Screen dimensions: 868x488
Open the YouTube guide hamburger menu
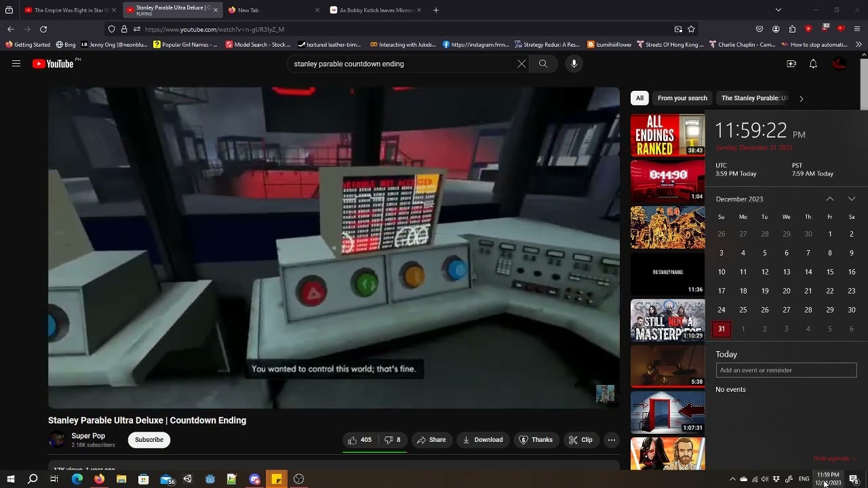(x=16, y=64)
